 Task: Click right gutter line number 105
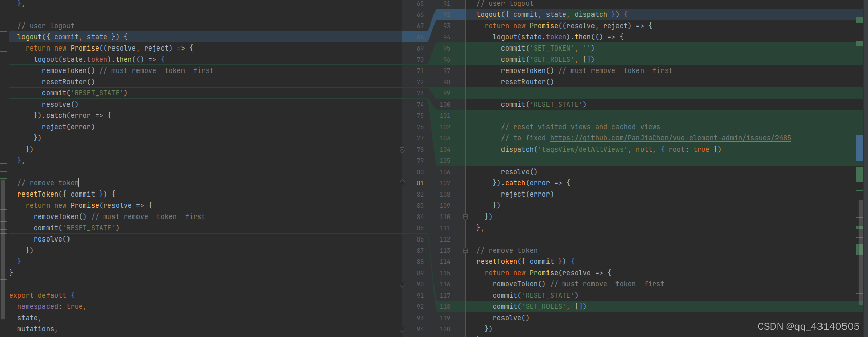[445, 160]
